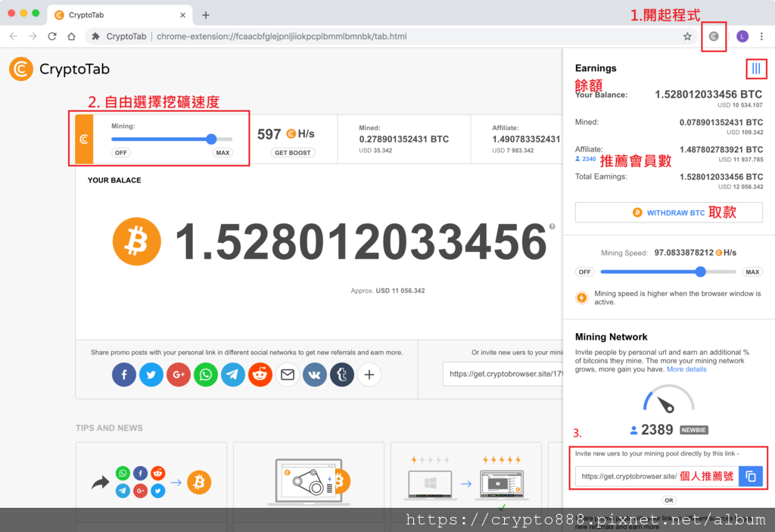Share via WhatsApp icon
Screen dimensions: 775x532
click(206, 375)
